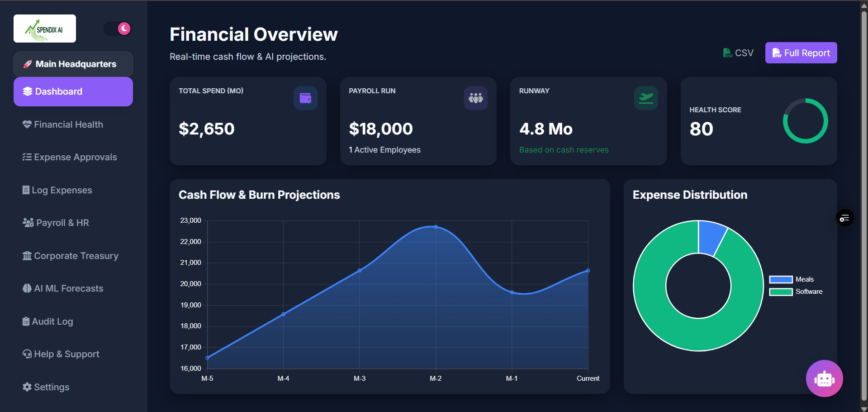Click the right-side page scrollbar
This screenshot has width=868, height=412.
[863, 206]
